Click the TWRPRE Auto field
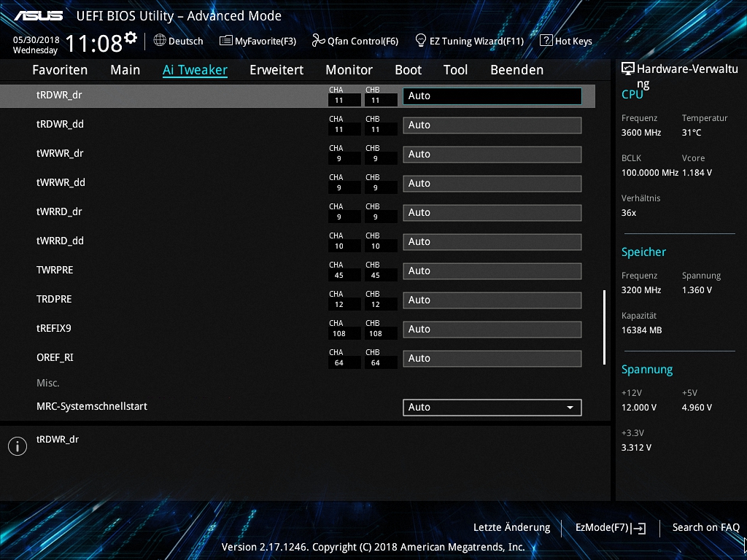 pos(492,271)
